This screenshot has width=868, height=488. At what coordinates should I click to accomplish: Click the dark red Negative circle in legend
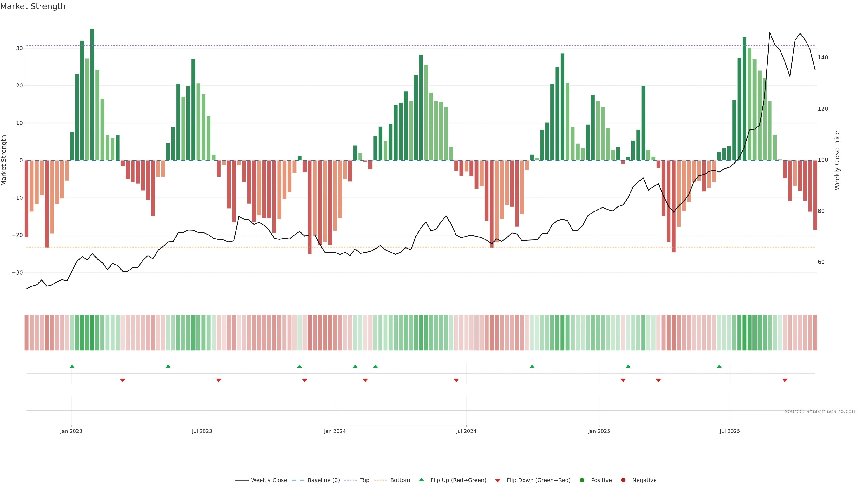click(623, 480)
